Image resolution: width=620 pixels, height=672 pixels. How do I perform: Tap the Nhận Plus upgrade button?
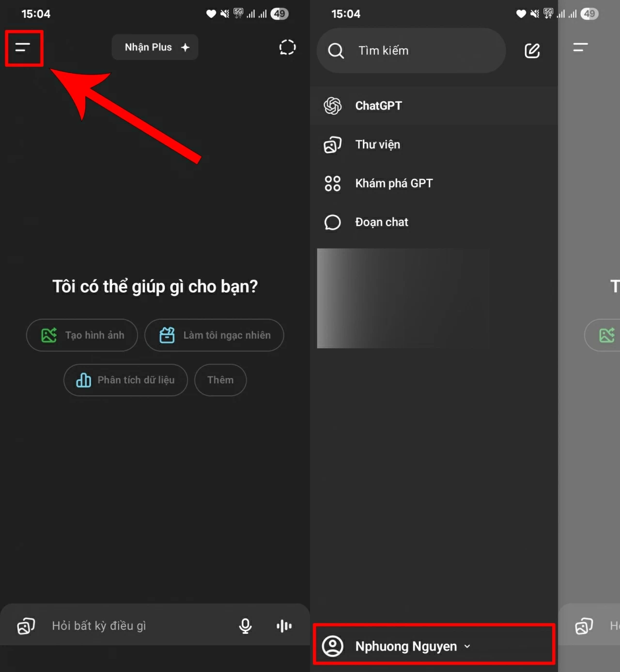coord(155,47)
